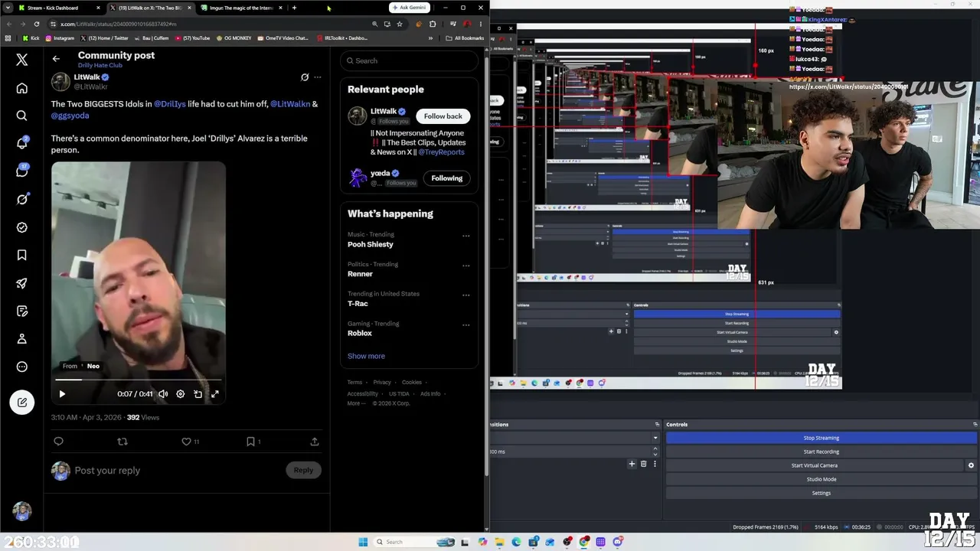Open a new browser tab
This screenshot has width=980, height=551.
pyautogui.click(x=294, y=8)
